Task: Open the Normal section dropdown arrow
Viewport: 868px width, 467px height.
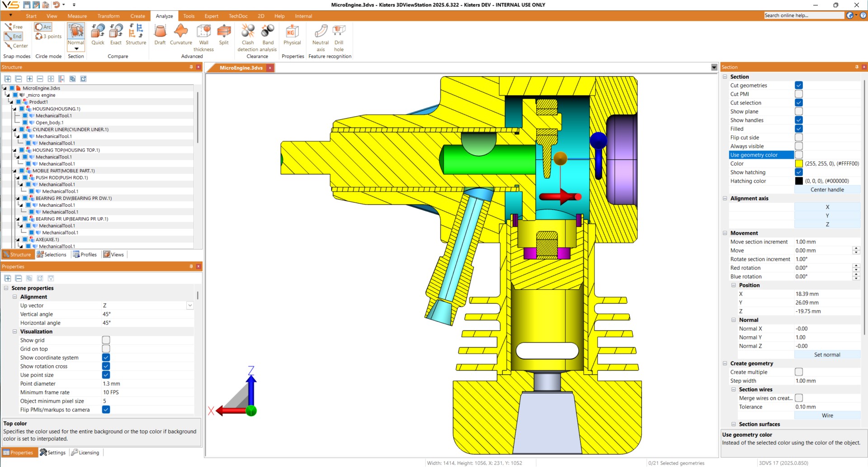Action: pyautogui.click(x=76, y=49)
